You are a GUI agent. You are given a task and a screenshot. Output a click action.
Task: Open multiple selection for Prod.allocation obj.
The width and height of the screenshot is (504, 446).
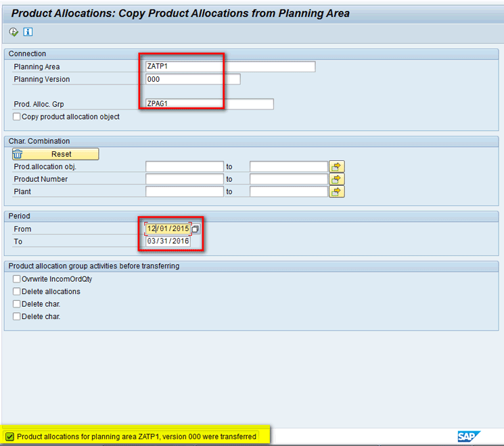[x=337, y=166]
